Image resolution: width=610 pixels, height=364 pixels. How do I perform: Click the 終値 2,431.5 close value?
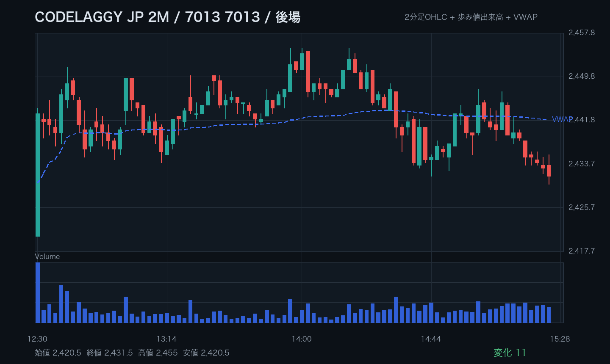tap(110, 353)
